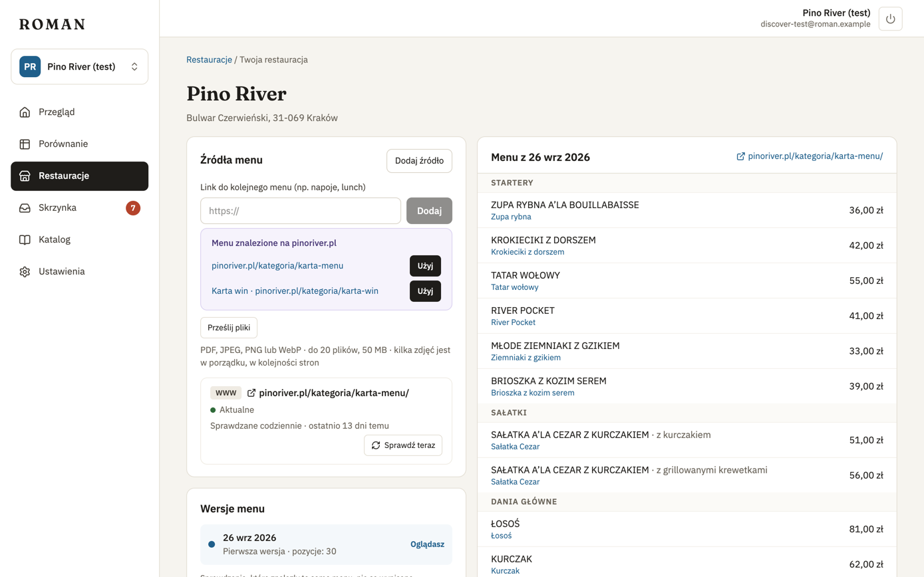
Task: Click the STARTERY section header
Action: [x=512, y=183]
